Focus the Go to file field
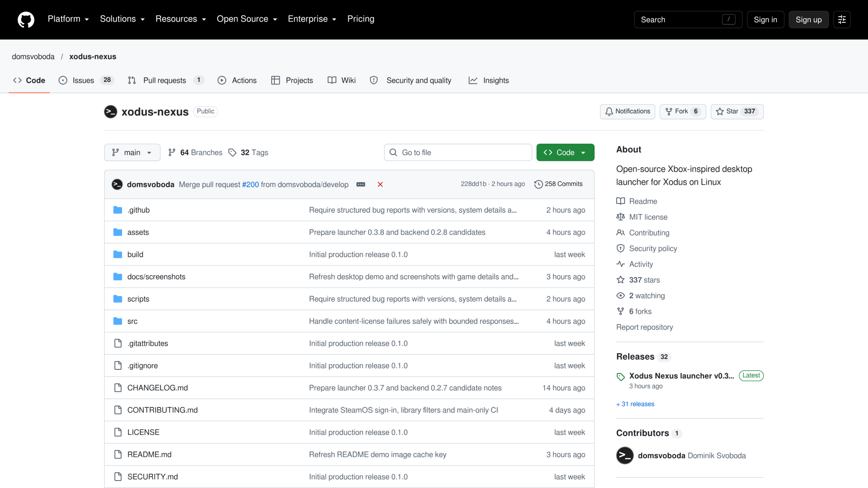The image size is (868, 488). (458, 152)
